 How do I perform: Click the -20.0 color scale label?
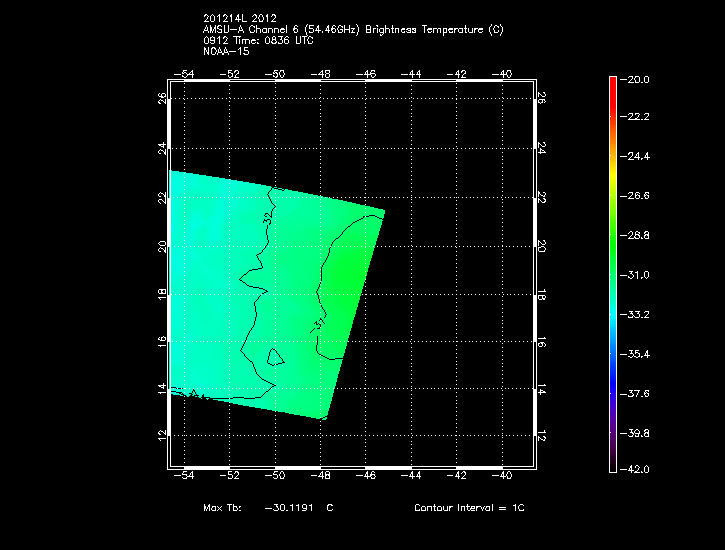pos(638,79)
